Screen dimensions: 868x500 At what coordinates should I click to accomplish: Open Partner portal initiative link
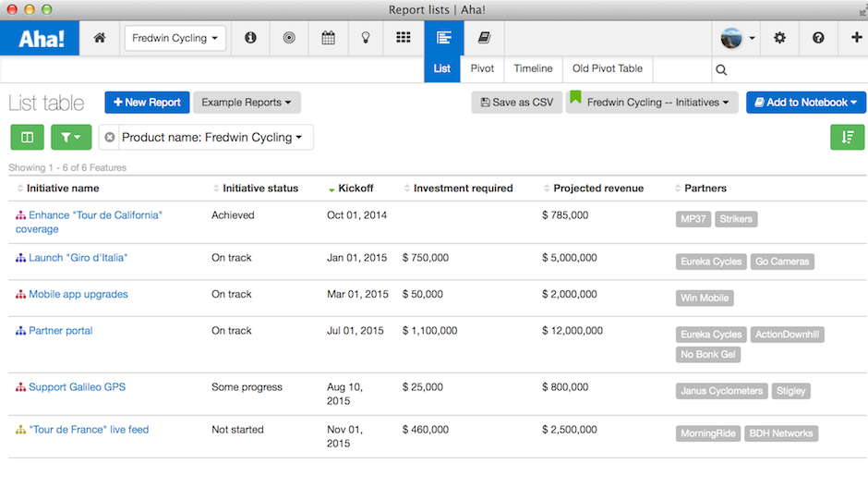point(60,331)
